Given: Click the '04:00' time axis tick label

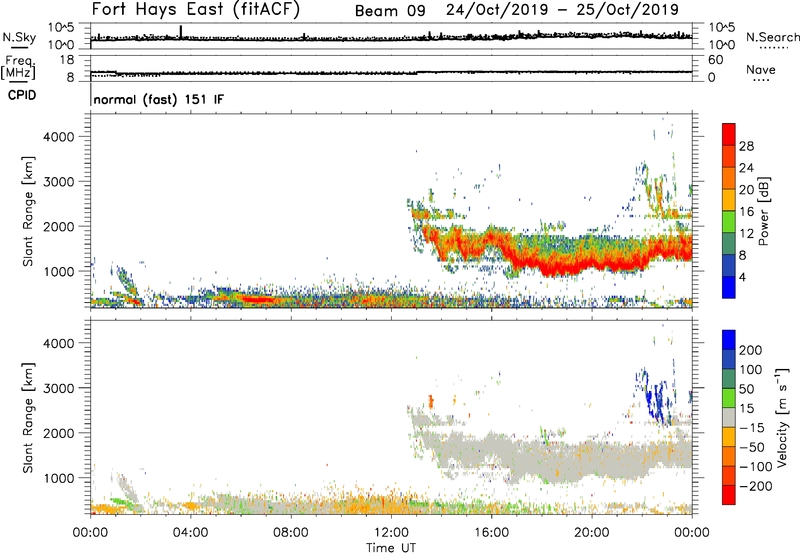Looking at the screenshot, I should [191, 533].
